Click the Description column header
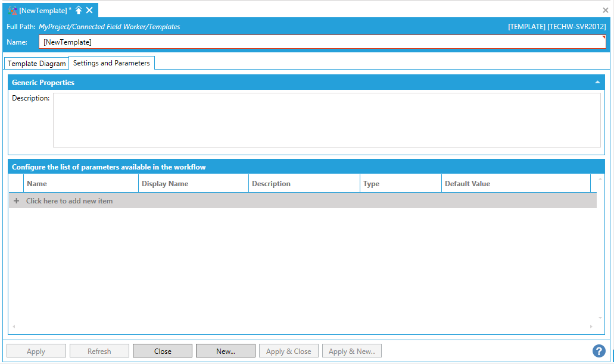614x364 pixels. coord(304,184)
